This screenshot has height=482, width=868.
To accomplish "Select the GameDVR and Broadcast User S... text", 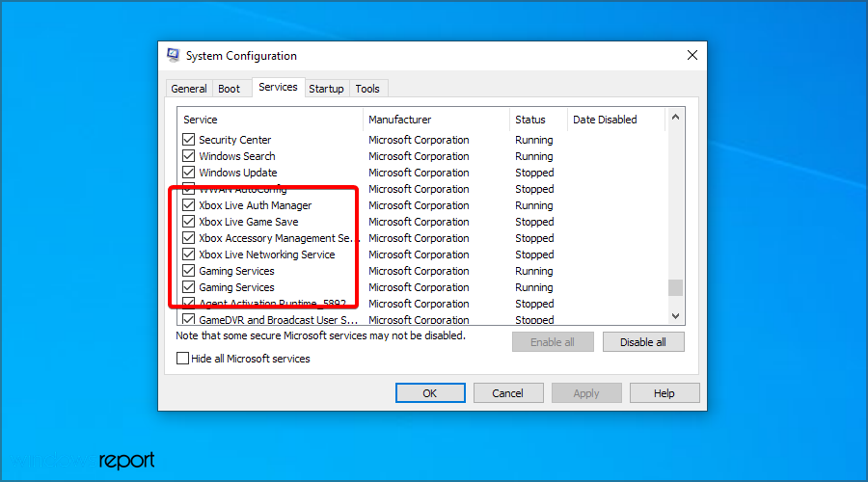I will 278,319.
